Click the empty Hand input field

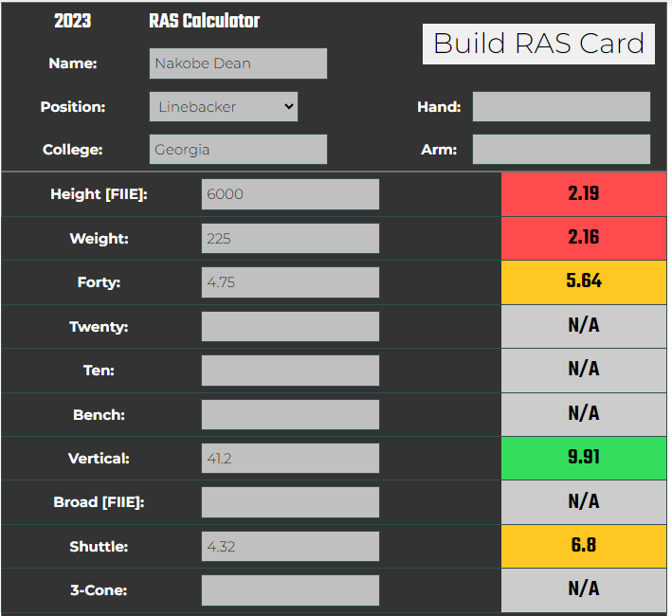[x=561, y=107]
